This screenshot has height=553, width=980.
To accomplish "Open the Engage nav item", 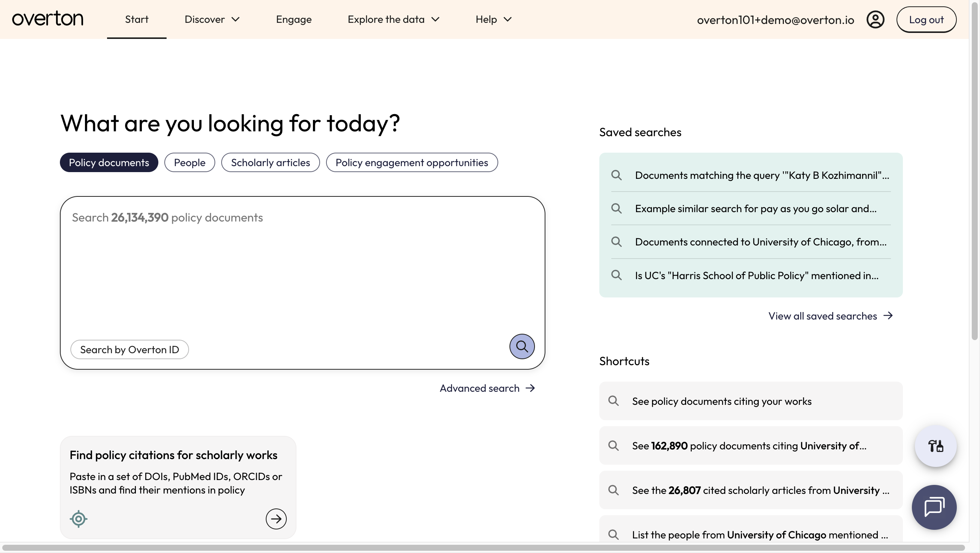I will [294, 19].
